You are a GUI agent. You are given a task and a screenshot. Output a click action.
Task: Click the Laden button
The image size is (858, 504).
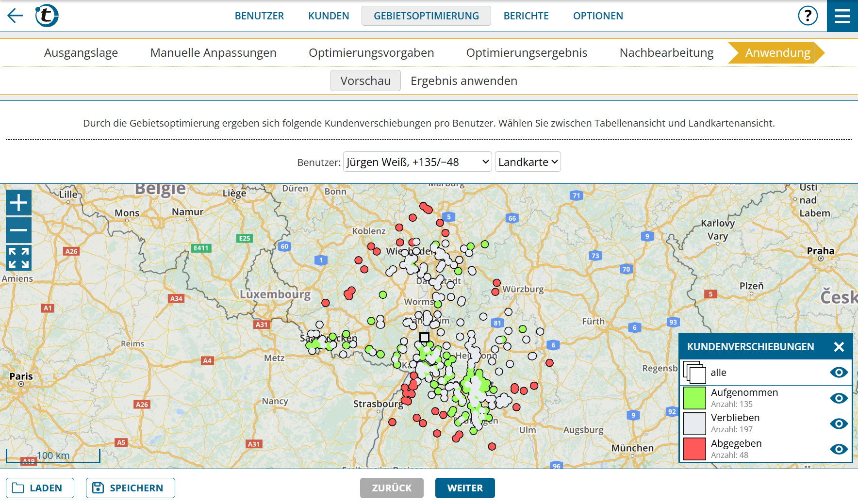coord(40,488)
